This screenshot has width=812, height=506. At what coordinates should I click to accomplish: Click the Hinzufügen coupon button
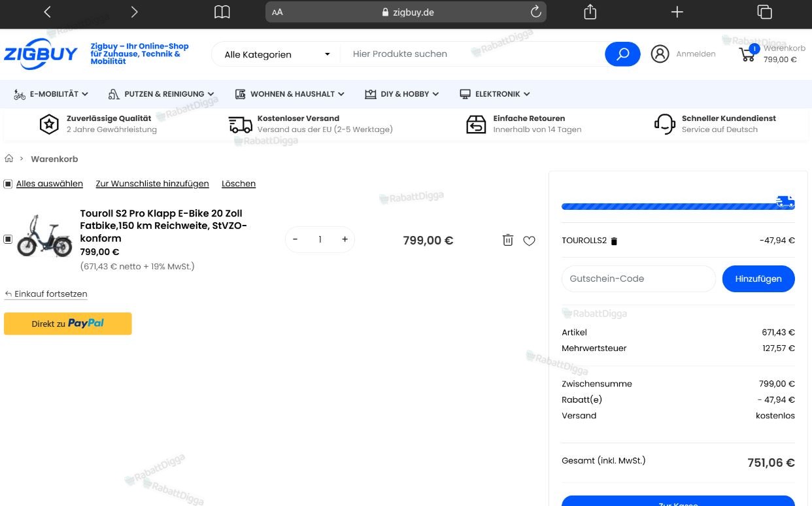point(758,278)
